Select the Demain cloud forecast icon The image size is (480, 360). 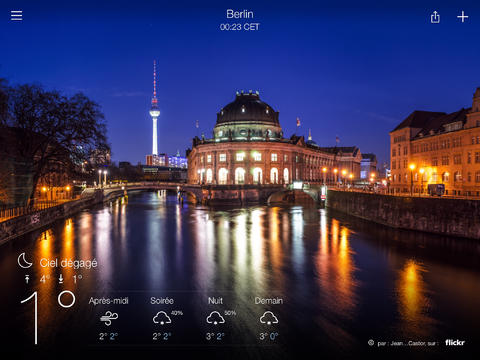(x=269, y=318)
